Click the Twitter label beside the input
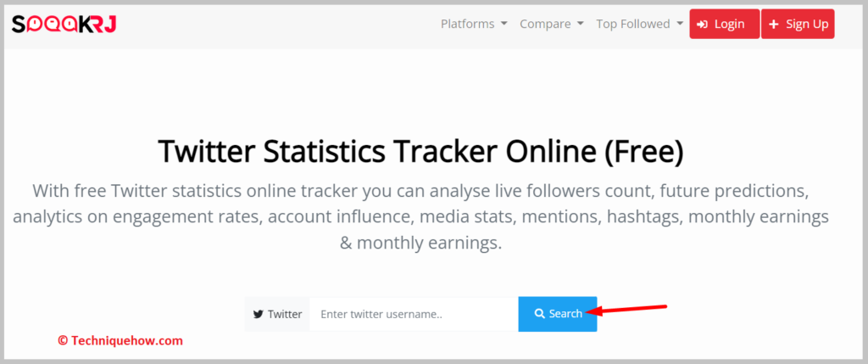Viewport: 868px width, 364px height. click(x=277, y=314)
